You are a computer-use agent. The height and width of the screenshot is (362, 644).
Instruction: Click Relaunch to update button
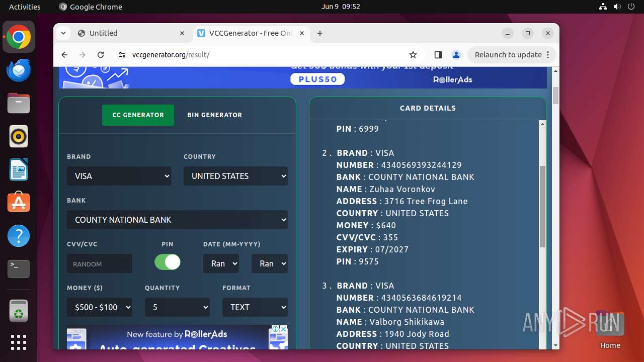[512, 55]
